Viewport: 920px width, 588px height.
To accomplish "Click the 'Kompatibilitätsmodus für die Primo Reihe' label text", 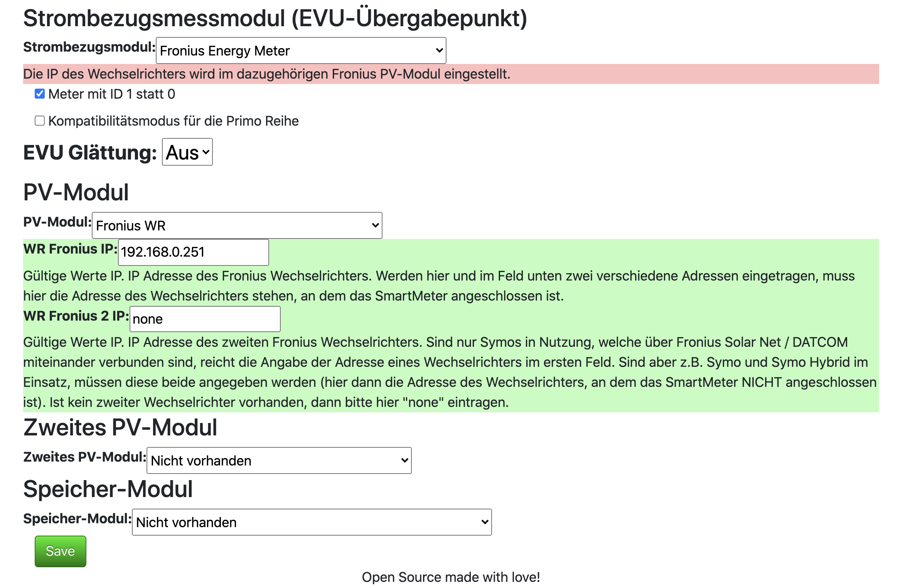I will (x=174, y=121).
